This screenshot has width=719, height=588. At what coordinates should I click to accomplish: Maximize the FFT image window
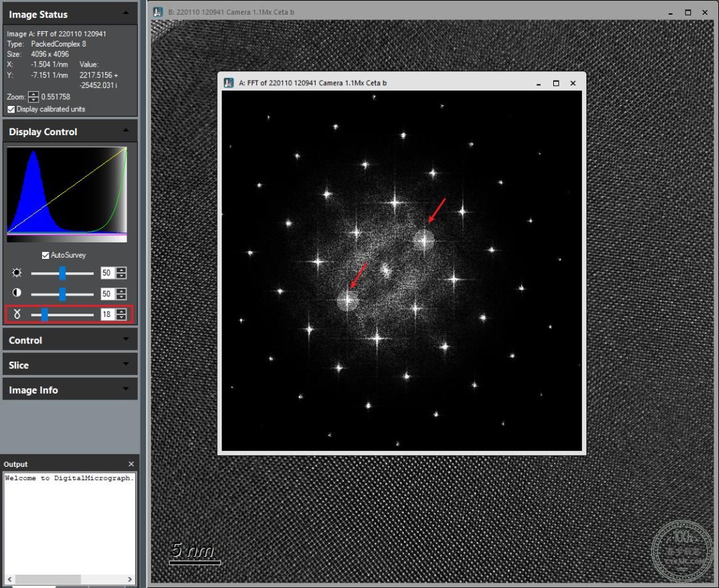click(x=556, y=83)
